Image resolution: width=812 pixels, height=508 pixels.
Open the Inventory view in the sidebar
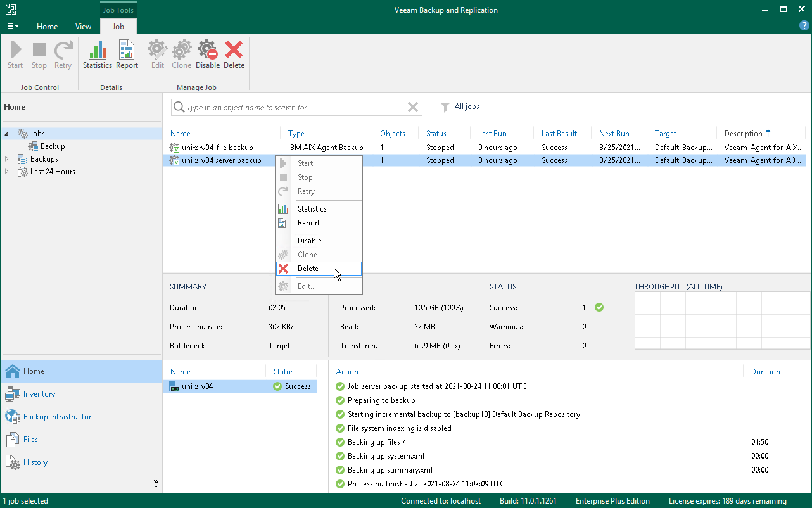click(39, 394)
